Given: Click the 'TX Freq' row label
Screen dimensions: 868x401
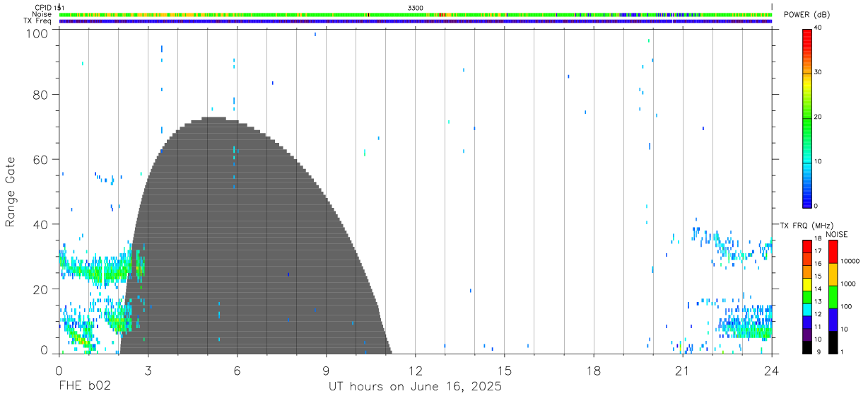Looking at the screenshot, I should click(x=39, y=21).
